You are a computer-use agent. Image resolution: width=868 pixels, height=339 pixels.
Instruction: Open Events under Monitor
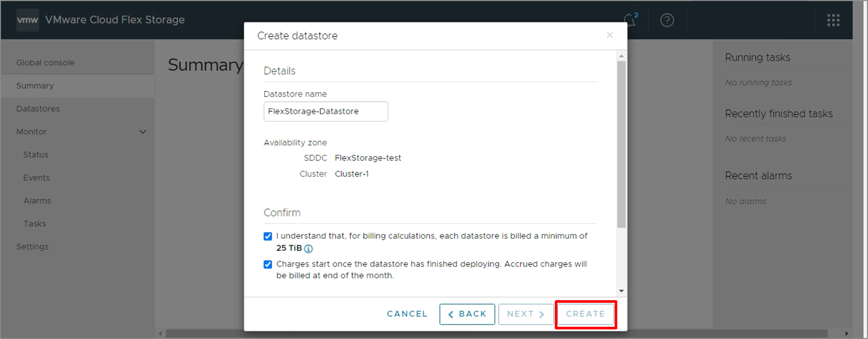[37, 178]
